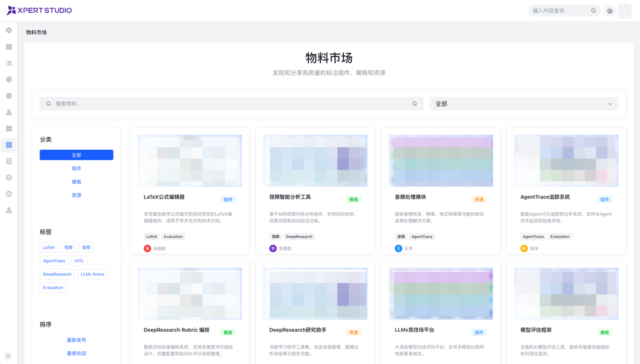Viewport: 640px width, 364px height.
Task: Toggle the Evaluation filter under 标签
Action: (53, 288)
